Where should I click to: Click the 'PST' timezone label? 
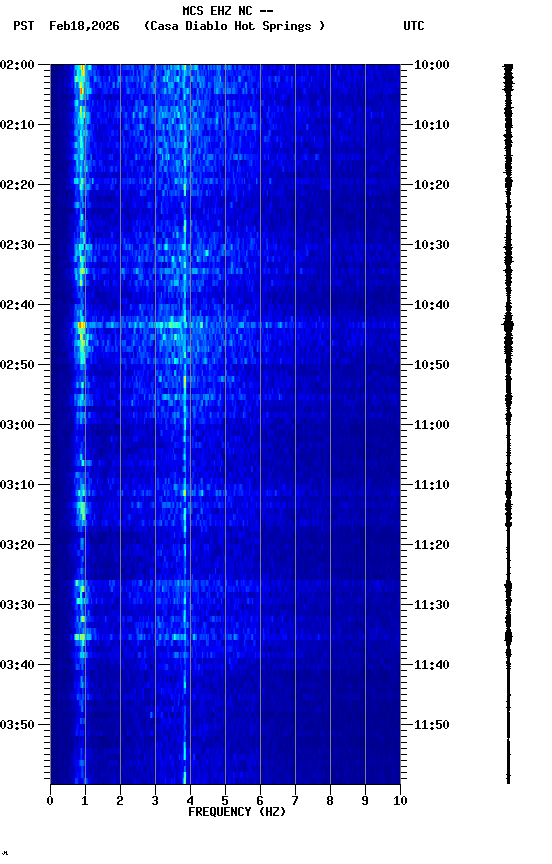click(x=24, y=26)
